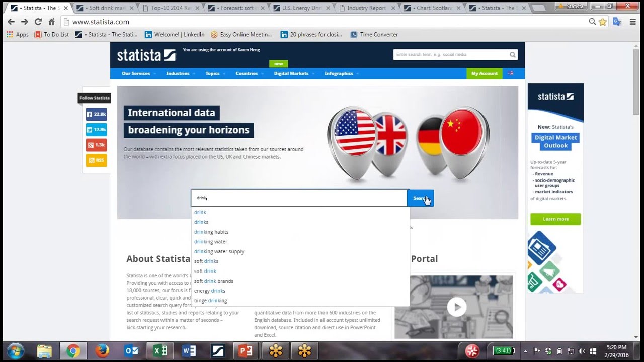Image resolution: width=644 pixels, height=362 pixels.
Task: Click the green Learn more button
Action: tap(555, 219)
